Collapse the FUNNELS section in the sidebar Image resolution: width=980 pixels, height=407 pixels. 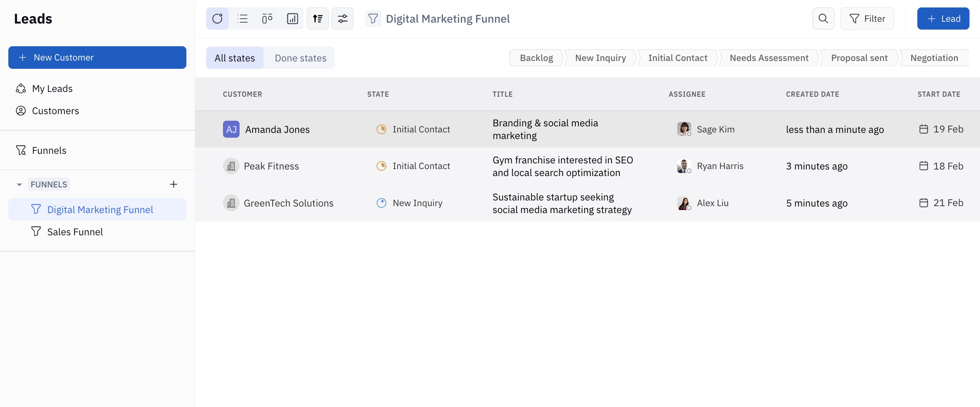click(19, 184)
